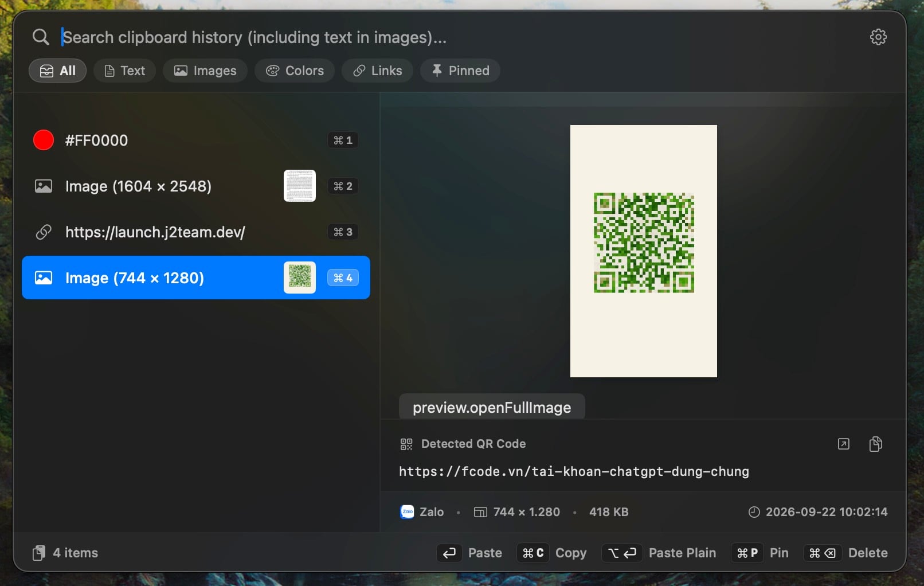This screenshot has height=586, width=924.
Task: Click the Zalo source app icon
Action: 407,511
